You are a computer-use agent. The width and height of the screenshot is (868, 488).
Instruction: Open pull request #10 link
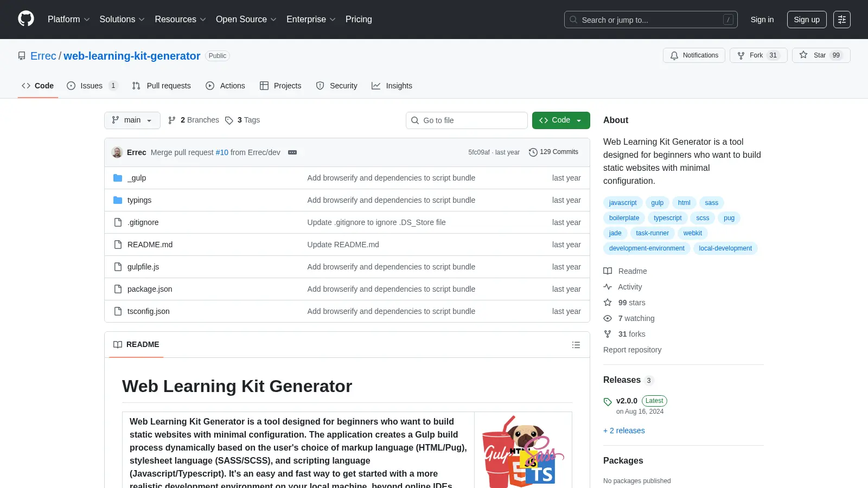coord(222,152)
